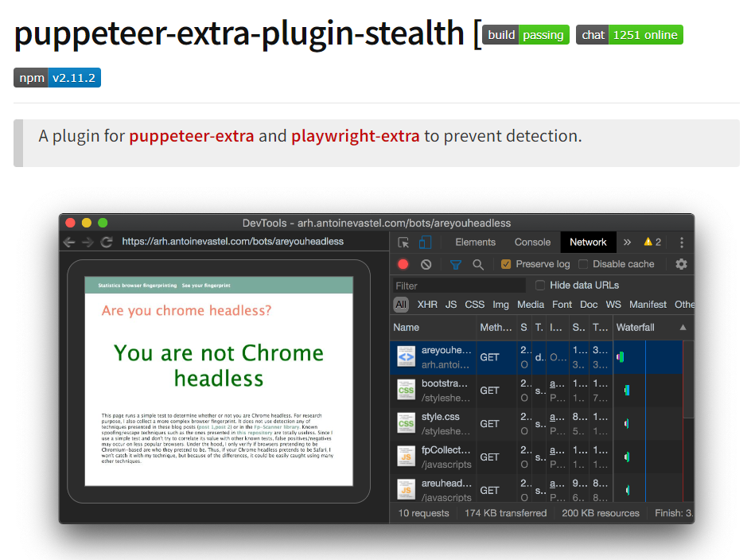The image size is (751, 560).
Task: Click the clear network log icon
Action: point(426,264)
